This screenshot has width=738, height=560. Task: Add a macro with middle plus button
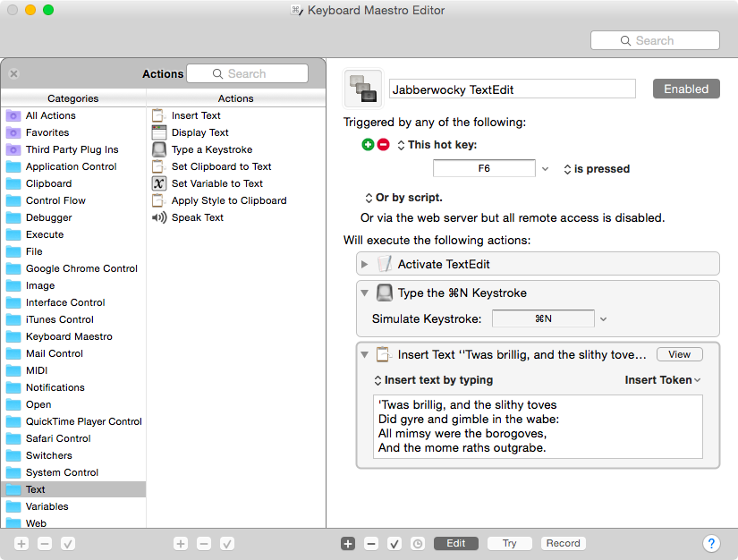181,544
